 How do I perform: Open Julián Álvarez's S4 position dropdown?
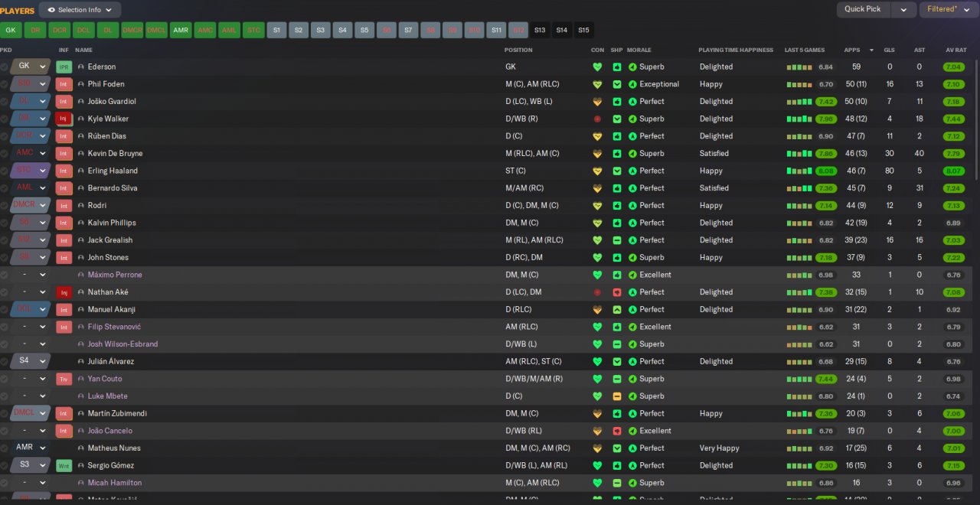coord(31,361)
